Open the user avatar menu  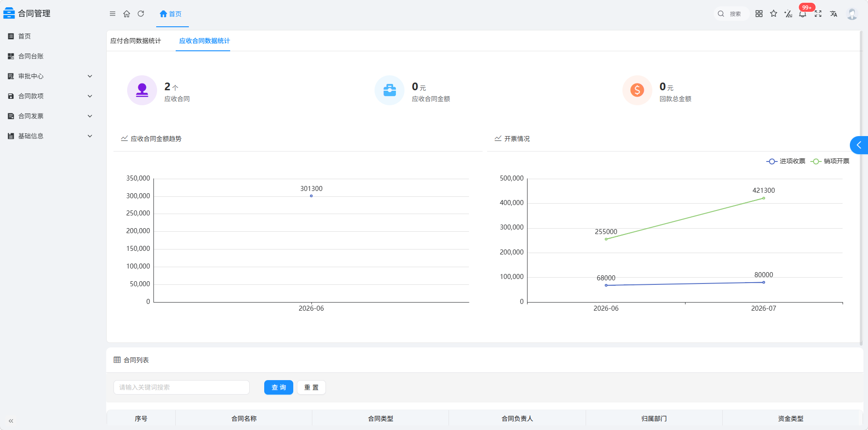click(x=852, y=14)
